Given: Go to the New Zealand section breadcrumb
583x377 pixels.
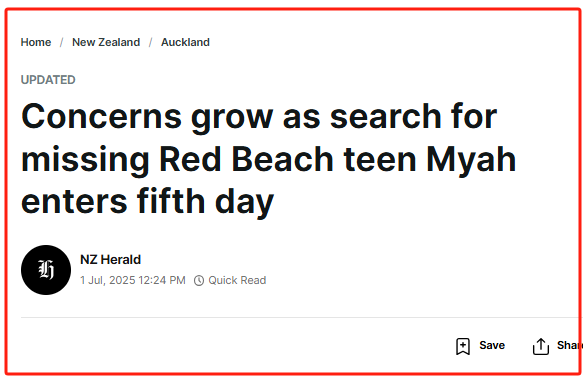Looking at the screenshot, I should point(106,42).
